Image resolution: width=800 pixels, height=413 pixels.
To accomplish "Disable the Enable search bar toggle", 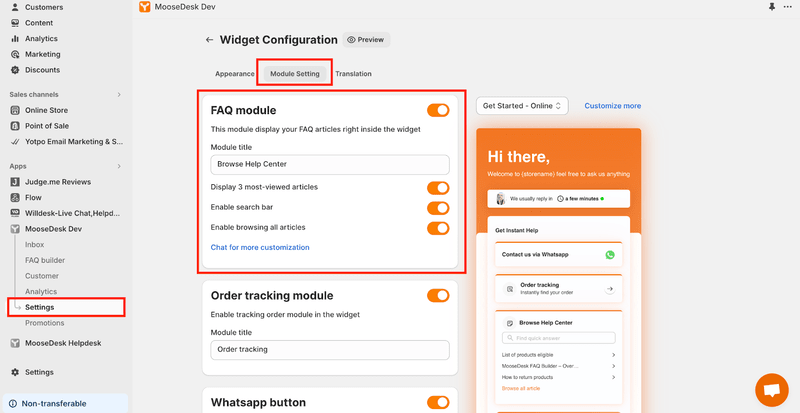I will (438, 208).
